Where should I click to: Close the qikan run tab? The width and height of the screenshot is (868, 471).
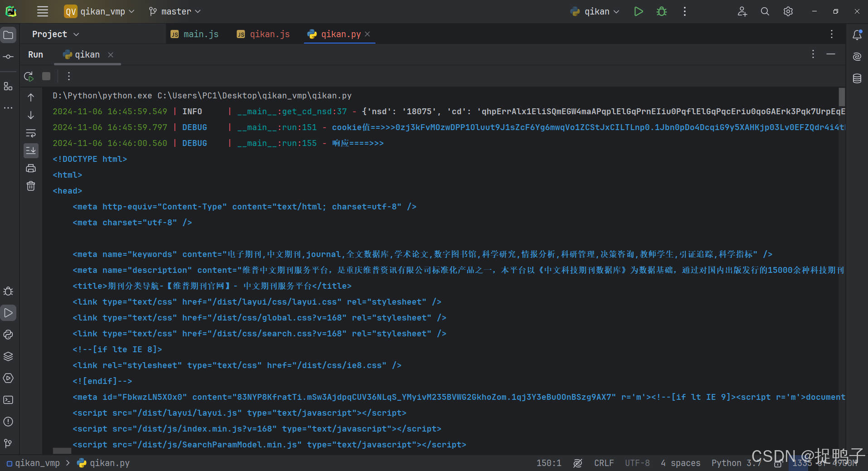(111, 55)
